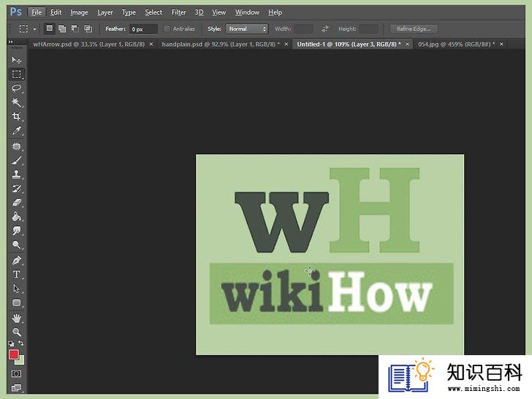Close the wHArrow.psd tab
The height and width of the screenshot is (399, 532).
[x=151, y=44]
